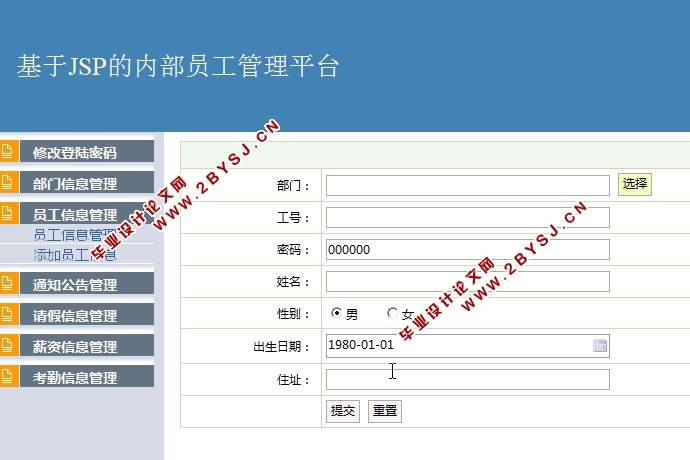
Task: Click the 密码： field label
Action: [x=293, y=250]
